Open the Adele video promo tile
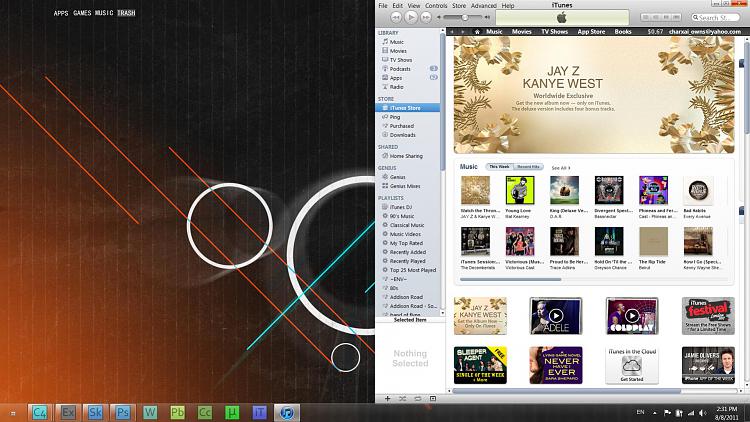Screen dimensions: 750x422 556,316
